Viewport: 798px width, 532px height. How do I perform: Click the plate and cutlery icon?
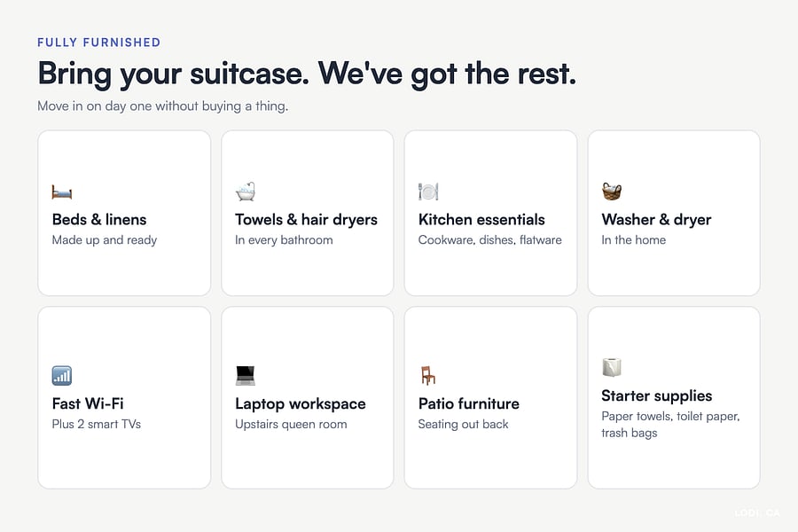point(428,192)
